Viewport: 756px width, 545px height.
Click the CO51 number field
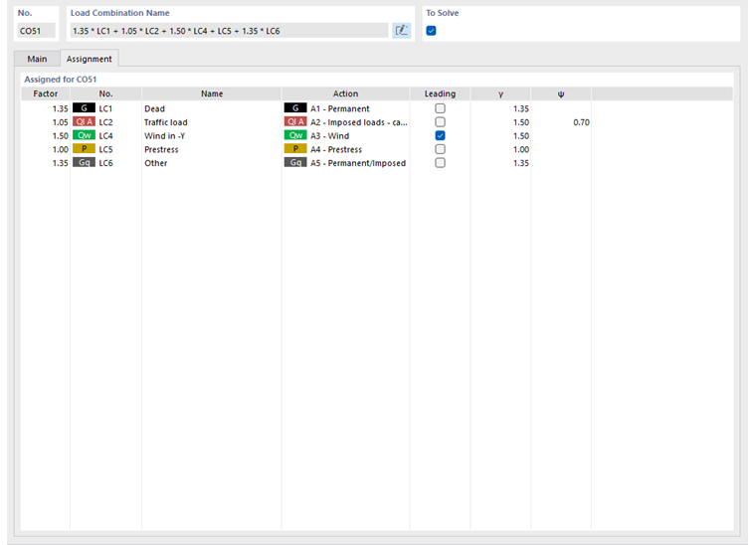point(36,31)
